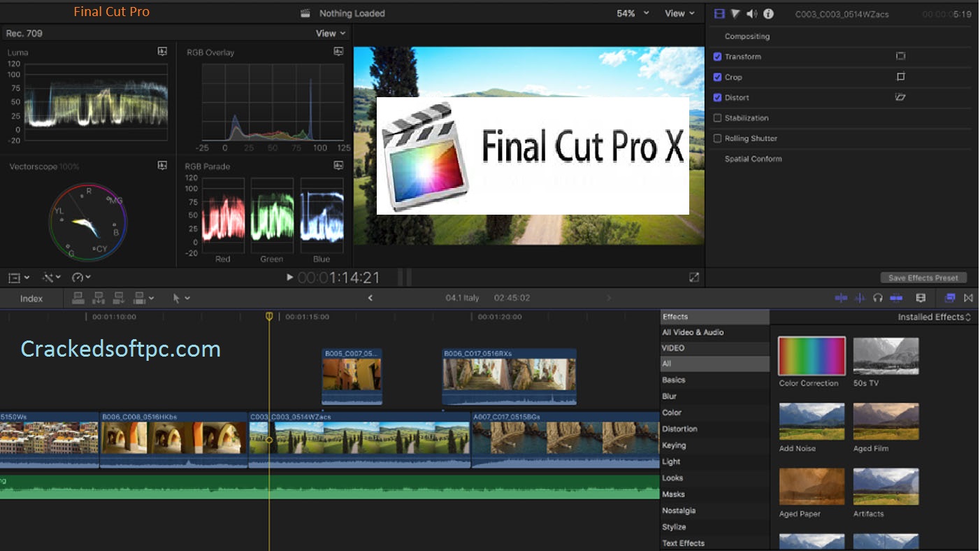Go back in timeline history arrow
This screenshot has height=551, width=980.
pos(370,298)
